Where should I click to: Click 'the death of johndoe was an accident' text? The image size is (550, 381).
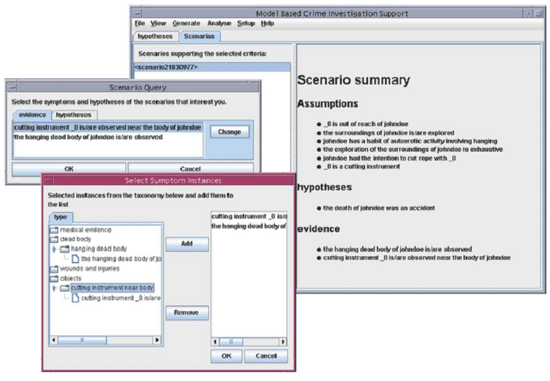pos(379,208)
